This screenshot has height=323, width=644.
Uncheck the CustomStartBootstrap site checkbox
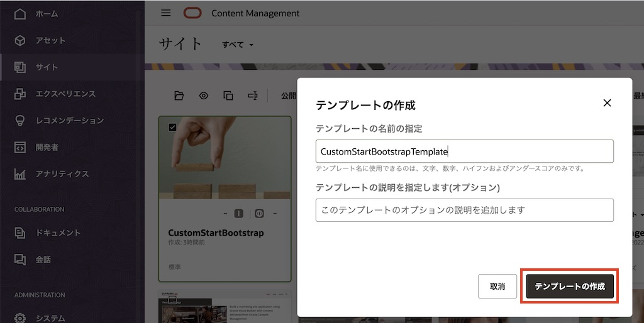tap(173, 127)
